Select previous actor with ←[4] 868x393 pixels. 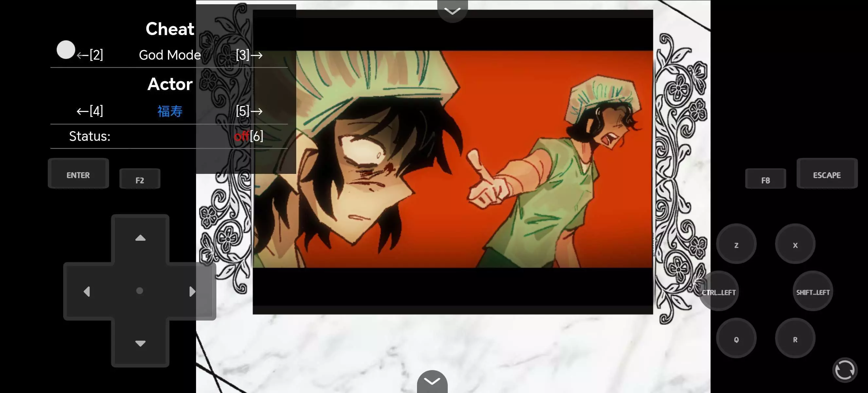point(90,111)
